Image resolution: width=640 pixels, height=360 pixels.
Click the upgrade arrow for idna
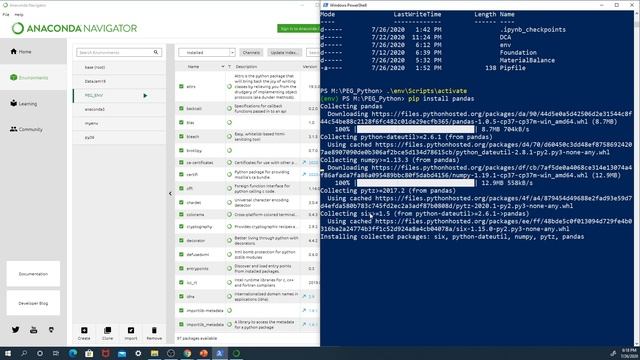pos(304,296)
